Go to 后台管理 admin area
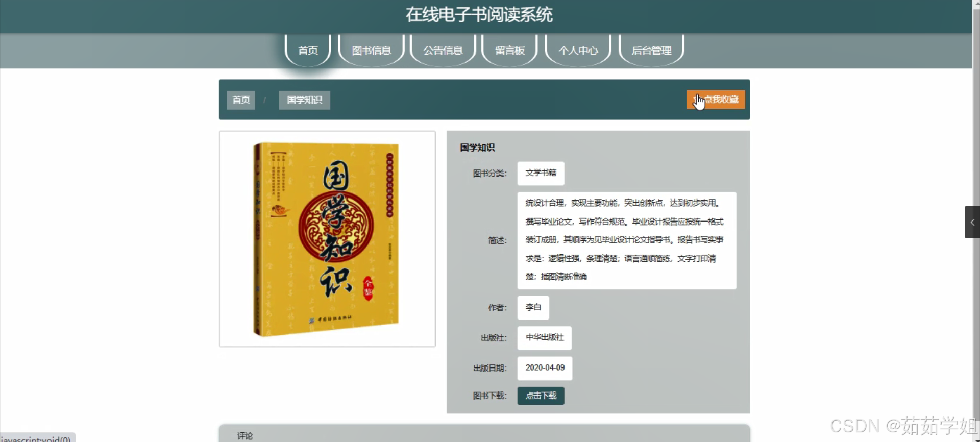The image size is (980, 442). click(x=651, y=50)
